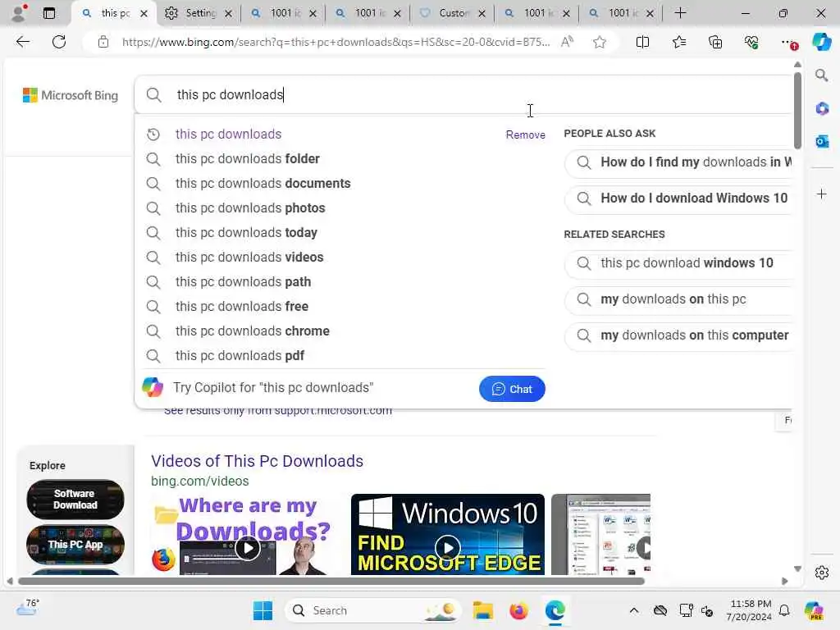Open the Favorites list
Viewport: 840px width, 630px height.
(678, 42)
